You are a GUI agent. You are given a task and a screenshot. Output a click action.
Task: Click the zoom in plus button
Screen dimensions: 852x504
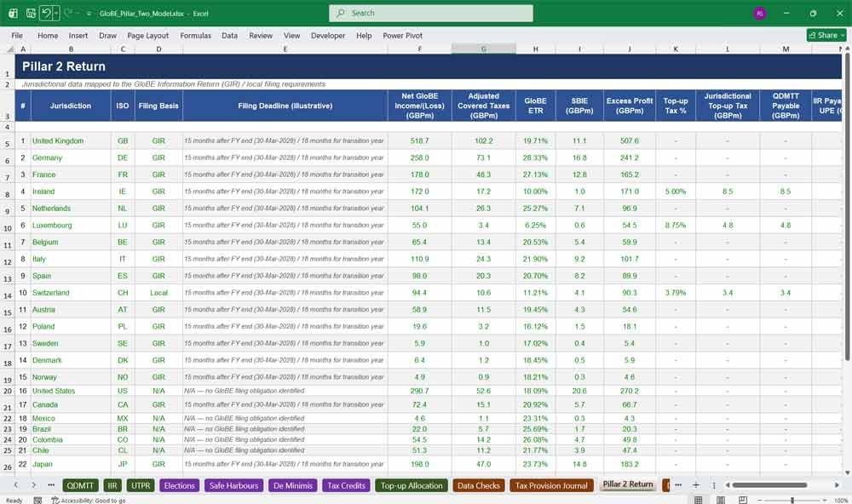826,501
